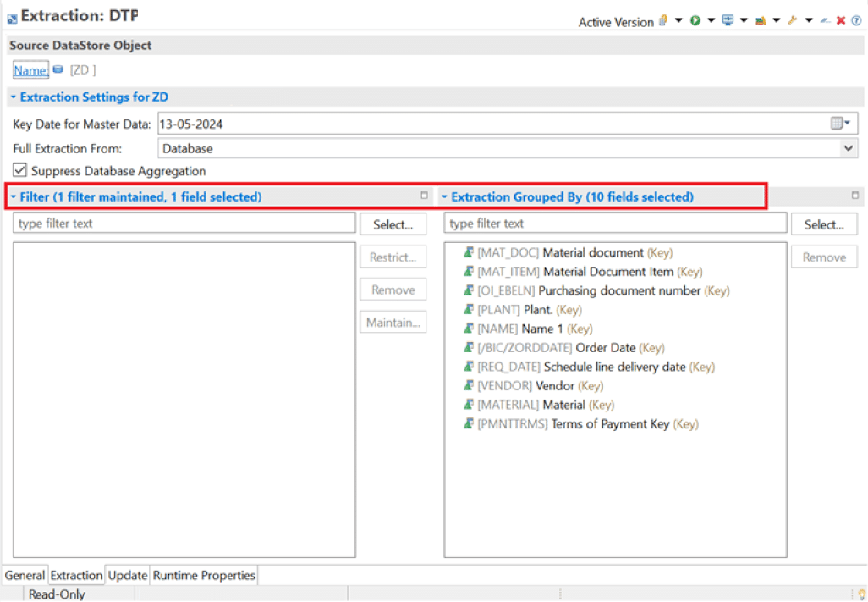Click Remove button in Filter section
This screenshot has height=602, width=868.
(393, 290)
